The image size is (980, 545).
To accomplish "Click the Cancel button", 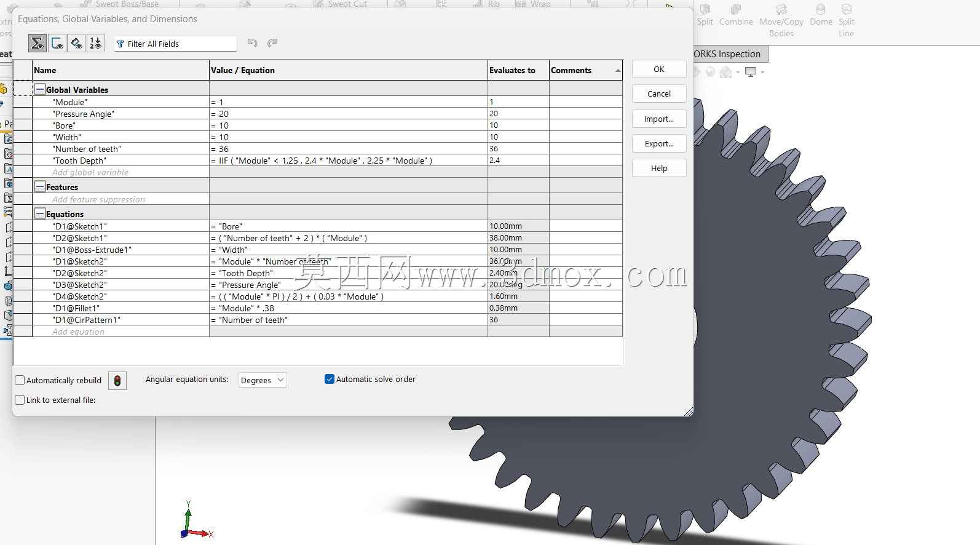I will [x=659, y=94].
